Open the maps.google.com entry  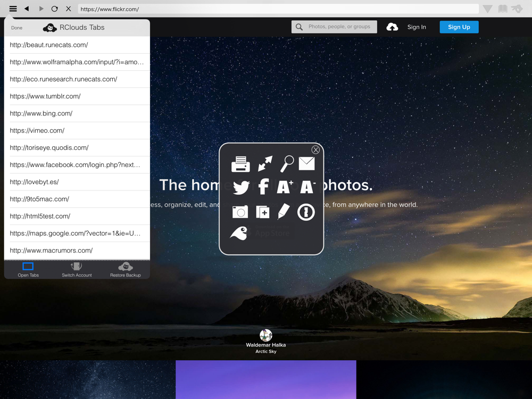(x=77, y=234)
